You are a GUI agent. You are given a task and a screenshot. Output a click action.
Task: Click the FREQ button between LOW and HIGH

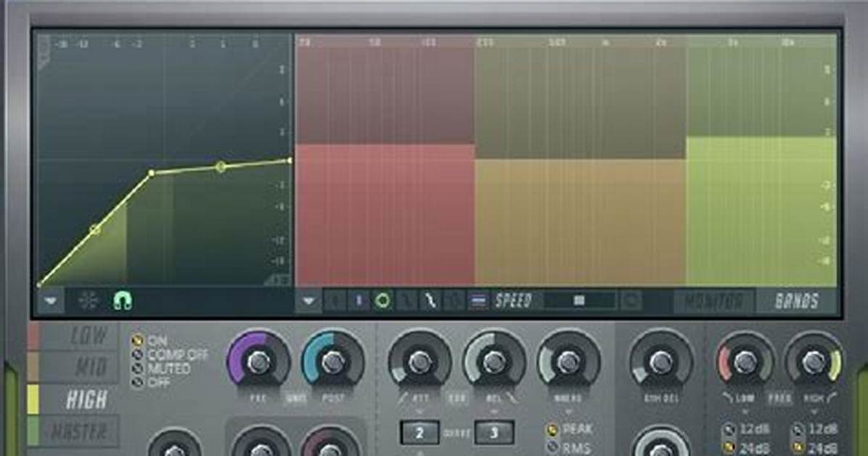tap(779, 399)
